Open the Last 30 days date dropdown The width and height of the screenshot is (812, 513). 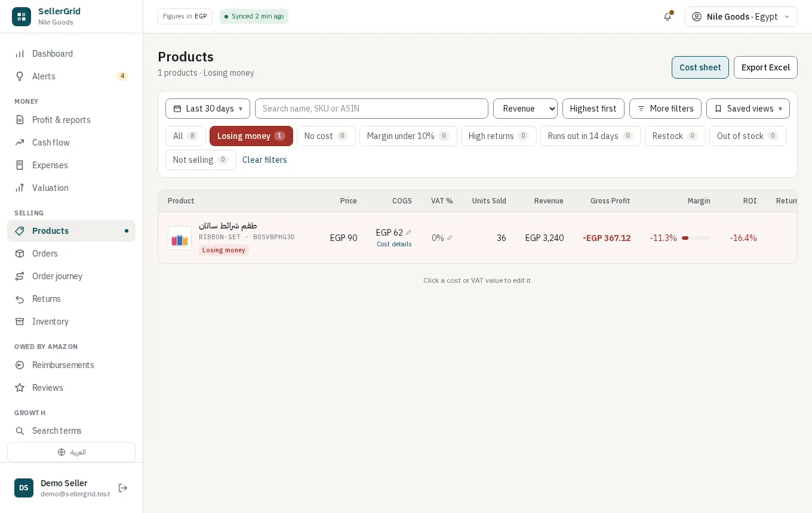[x=208, y=109]
